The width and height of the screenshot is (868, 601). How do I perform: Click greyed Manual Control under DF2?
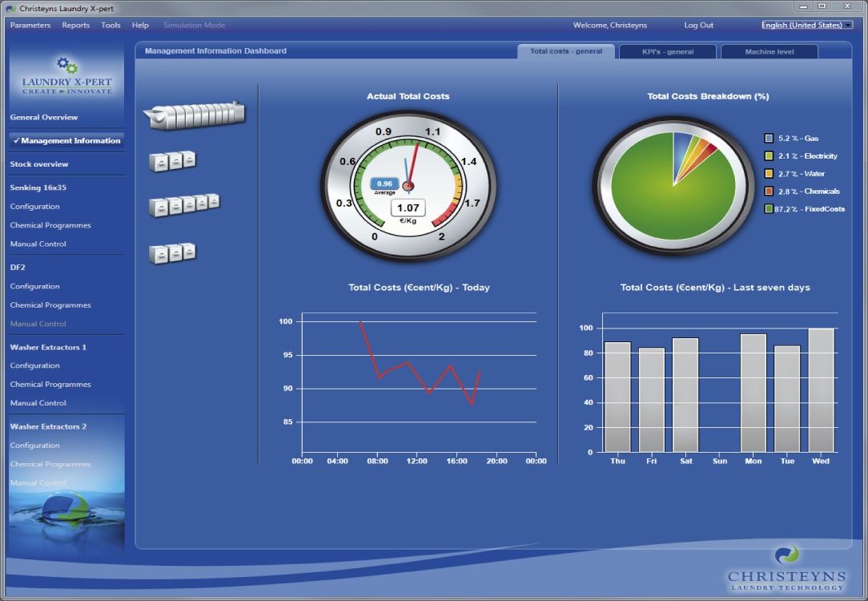point(38,324)
